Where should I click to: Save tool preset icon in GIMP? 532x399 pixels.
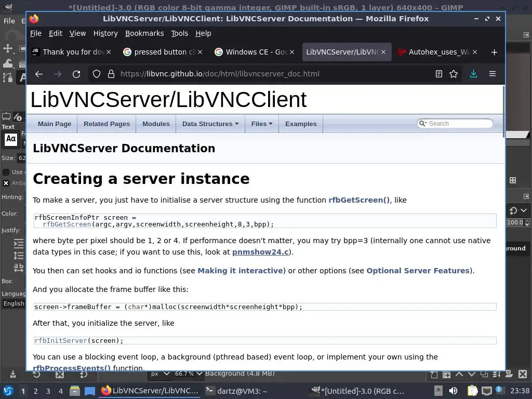point(13,374)
